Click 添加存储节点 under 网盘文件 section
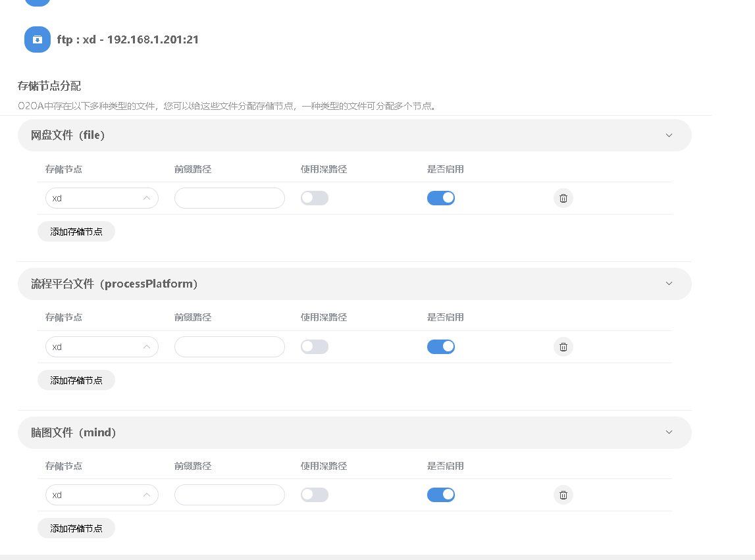This screenshot has height=560, width=755. [76, 232]
